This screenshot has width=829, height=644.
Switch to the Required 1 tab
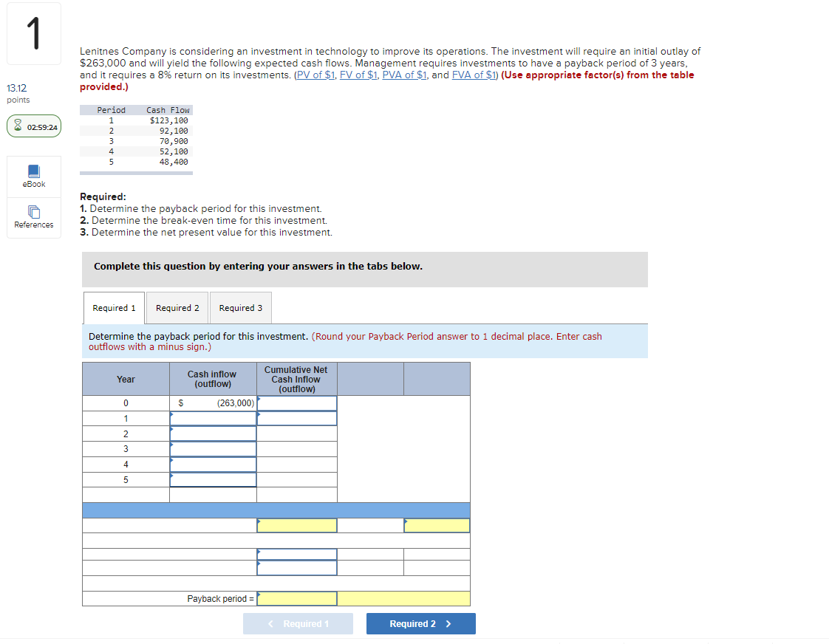pos(115,308)
